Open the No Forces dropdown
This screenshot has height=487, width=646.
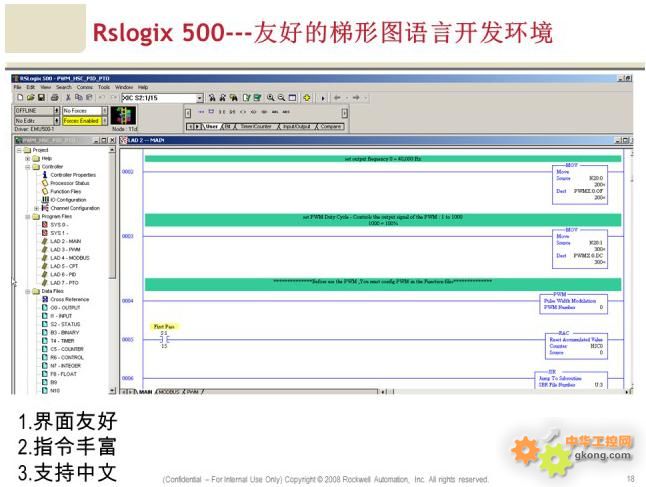[x=105, y=111]
